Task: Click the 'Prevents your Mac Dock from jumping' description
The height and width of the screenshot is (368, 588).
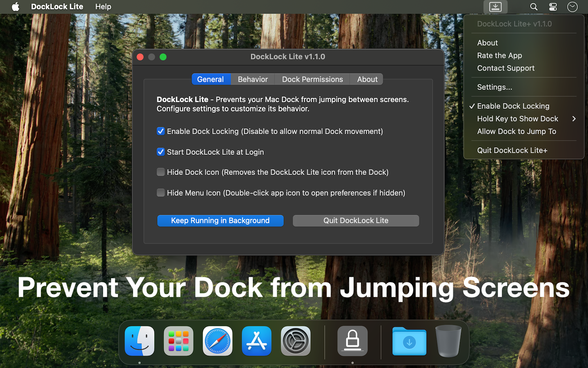Action: pyautogui.click(x=283, y=104)
